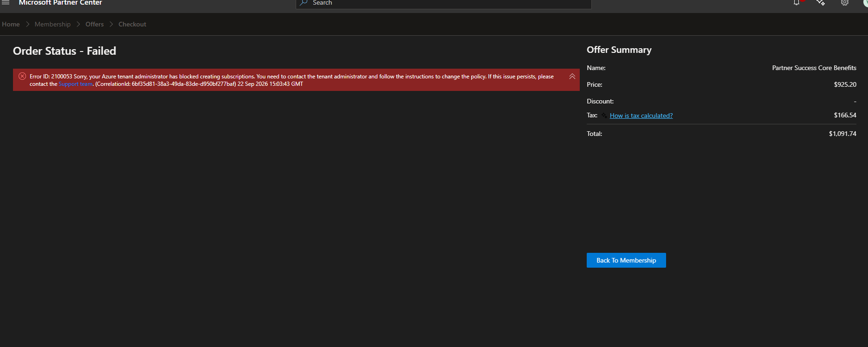868x347 pixels.
Task: Navigate to Offers breadcrumb
Action: pos(95,24)
